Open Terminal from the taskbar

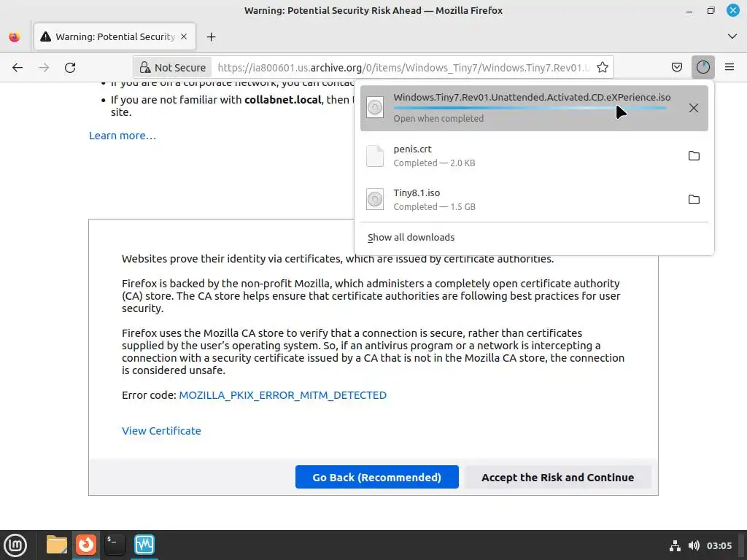click(115, 545)
